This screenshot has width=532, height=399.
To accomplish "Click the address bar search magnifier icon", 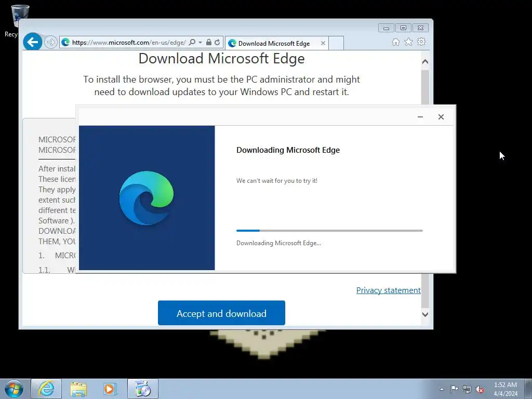I will [x=192, y=43].
